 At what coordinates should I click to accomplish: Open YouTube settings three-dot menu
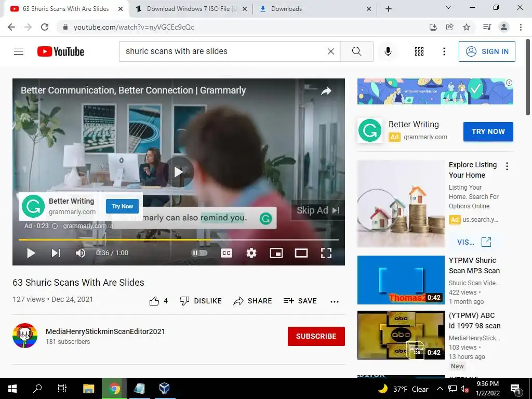pyautogui.click(x=444, y=51)
